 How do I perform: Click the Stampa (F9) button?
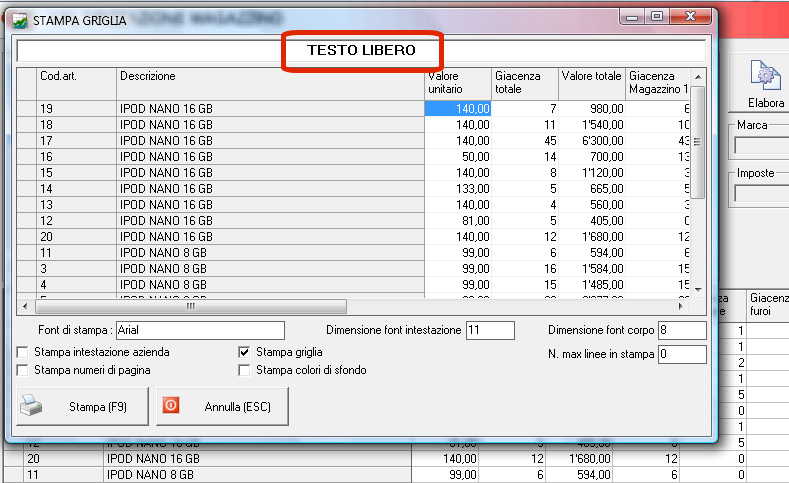tap(83, 406)
